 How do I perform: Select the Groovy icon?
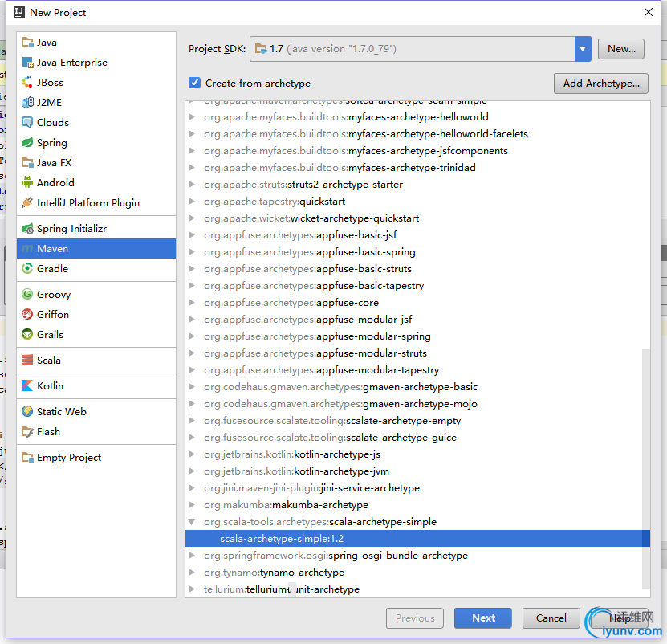(x=27, y=294)
